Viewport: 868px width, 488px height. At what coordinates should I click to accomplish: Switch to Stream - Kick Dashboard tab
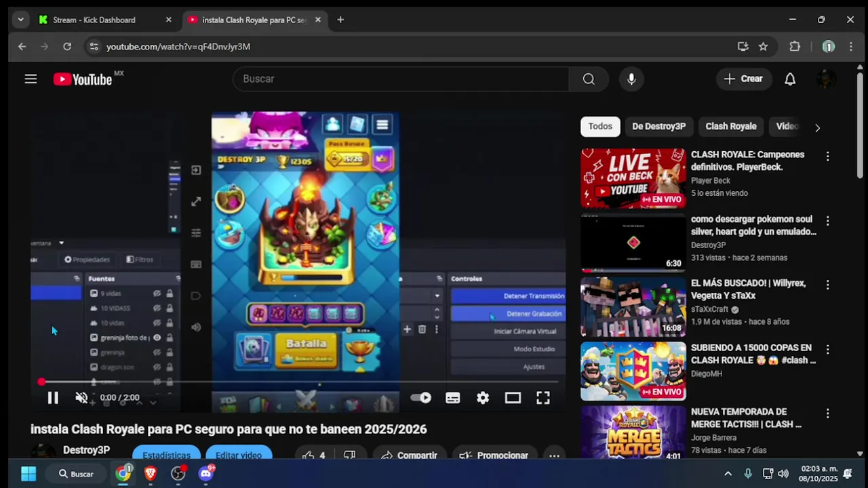tap(94, 20)
